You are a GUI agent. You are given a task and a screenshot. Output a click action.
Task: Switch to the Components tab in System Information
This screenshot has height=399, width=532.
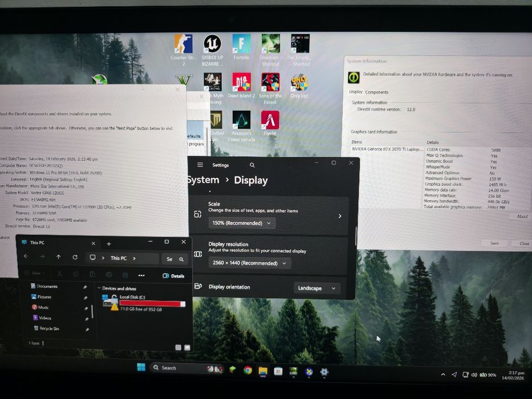click(x=376, y=92)
